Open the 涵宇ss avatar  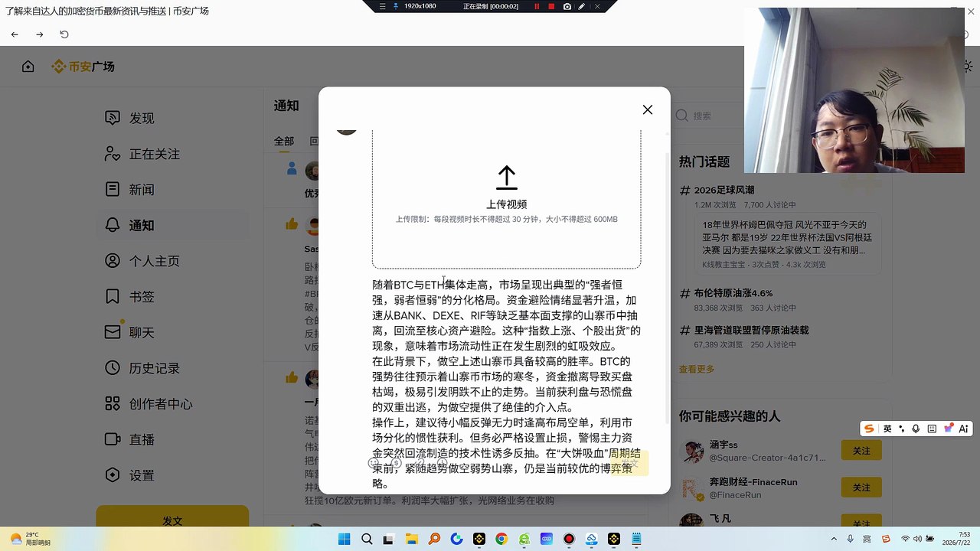click(x=693, y=451)
